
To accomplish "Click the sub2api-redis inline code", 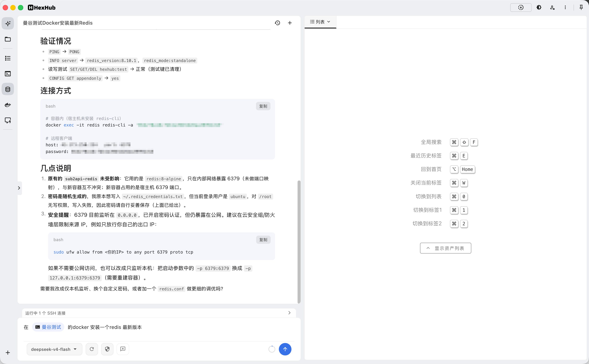I will pos(81,179).
